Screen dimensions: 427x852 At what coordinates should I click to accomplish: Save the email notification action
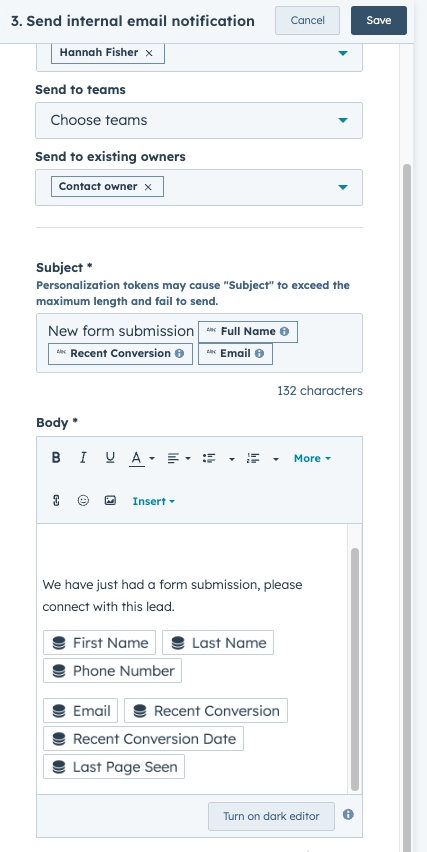coord(379,21)
